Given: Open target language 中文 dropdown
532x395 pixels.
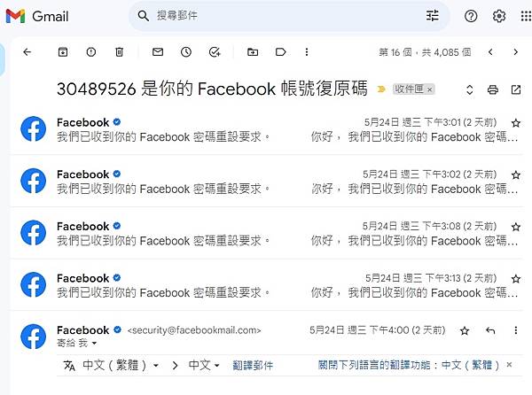Looking at the screenshot, I should [x=204, y=365].
